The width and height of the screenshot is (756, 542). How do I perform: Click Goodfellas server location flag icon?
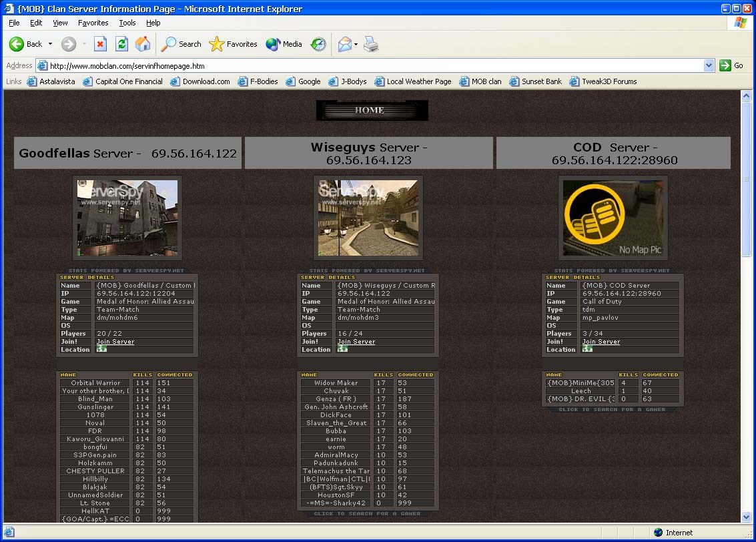(101, 348)
